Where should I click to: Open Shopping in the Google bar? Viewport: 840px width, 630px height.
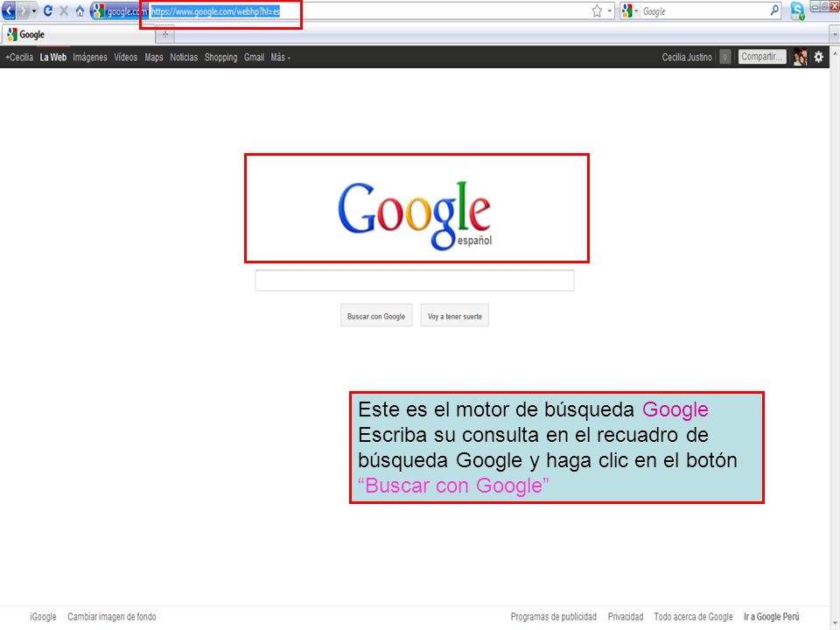220,58
